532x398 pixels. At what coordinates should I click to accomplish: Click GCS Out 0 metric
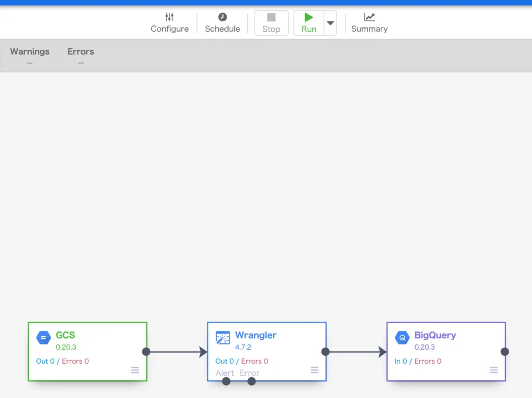[x=45, y=361]
